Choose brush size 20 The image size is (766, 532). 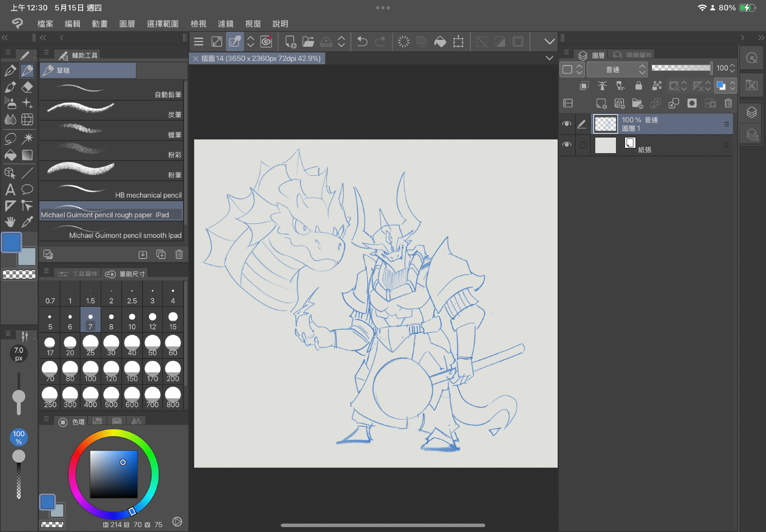70,346
